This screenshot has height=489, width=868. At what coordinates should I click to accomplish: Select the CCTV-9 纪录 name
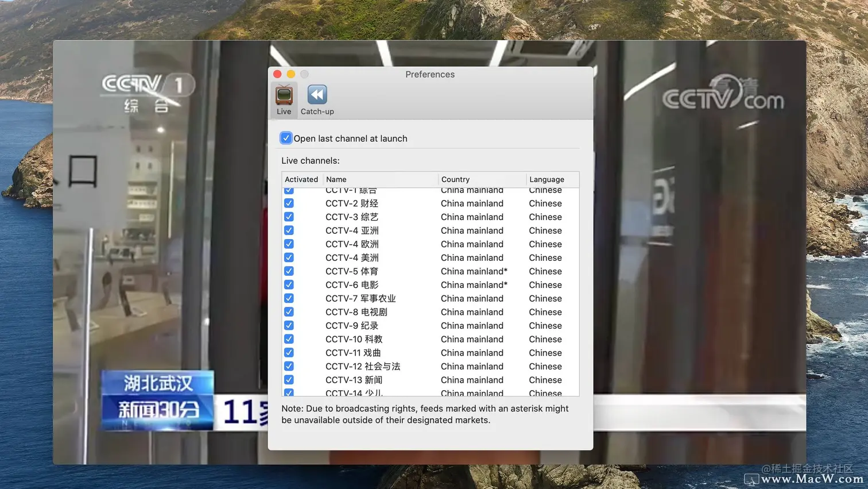click(352, 326)
